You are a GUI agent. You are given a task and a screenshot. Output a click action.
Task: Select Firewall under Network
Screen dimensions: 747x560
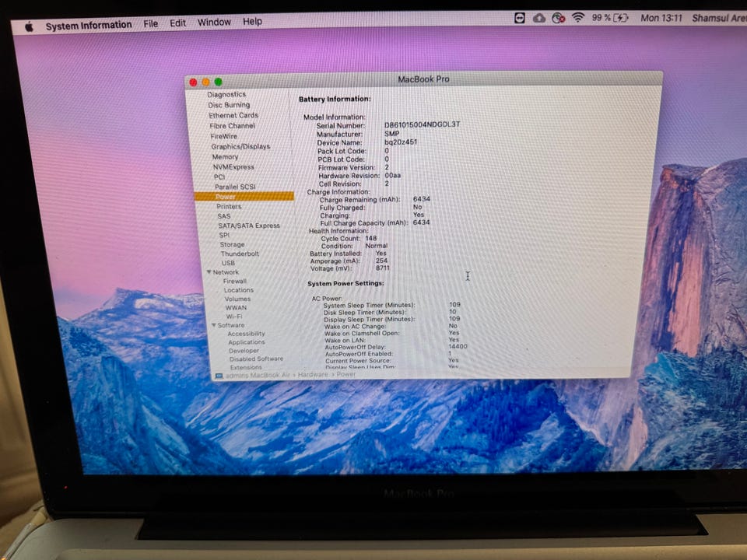tap(234, 281)
